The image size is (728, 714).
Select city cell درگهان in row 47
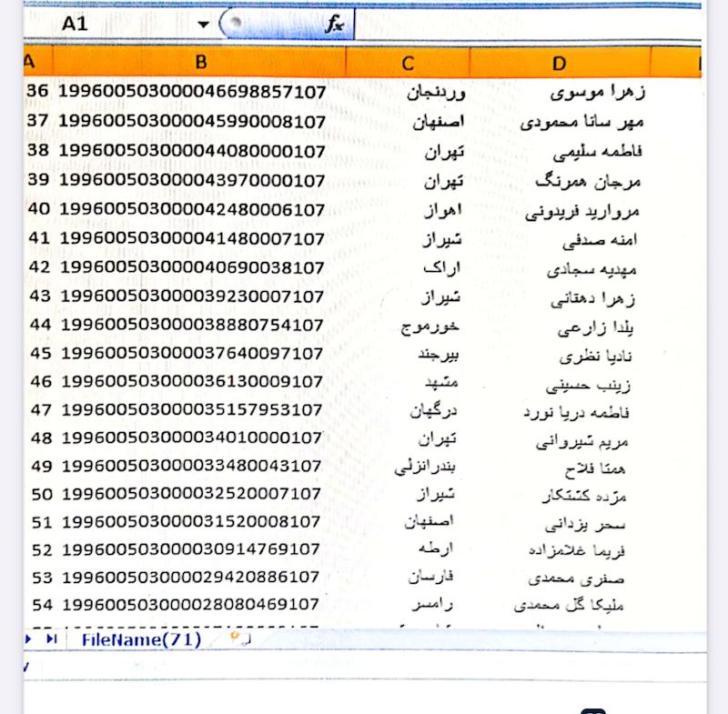(433, 411)
